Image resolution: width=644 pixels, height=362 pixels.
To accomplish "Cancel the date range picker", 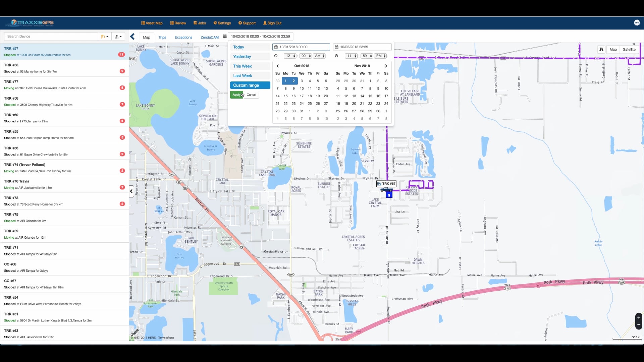I will click(x=252, y=95).
